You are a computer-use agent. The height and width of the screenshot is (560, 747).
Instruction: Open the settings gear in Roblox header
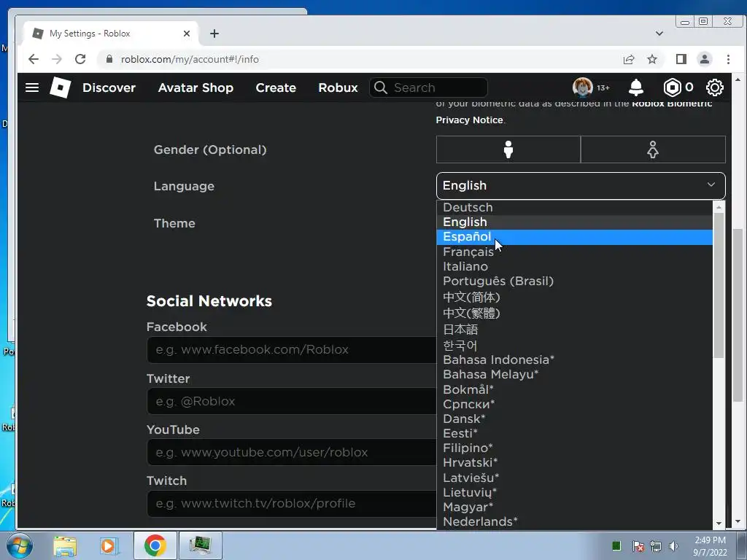(715, 87)
